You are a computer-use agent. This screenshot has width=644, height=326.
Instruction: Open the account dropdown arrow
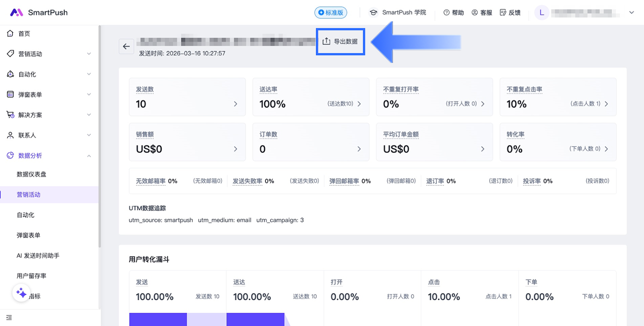[x=632, y=12]
